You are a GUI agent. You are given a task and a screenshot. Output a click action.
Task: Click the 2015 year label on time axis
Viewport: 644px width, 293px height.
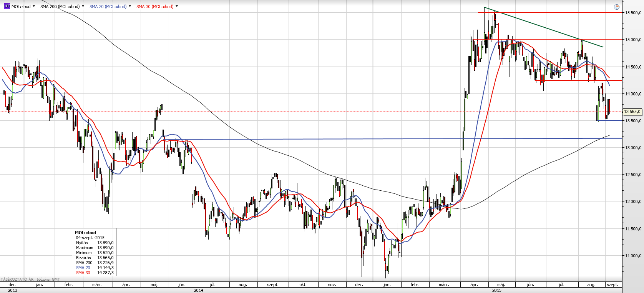click(497, 290)
